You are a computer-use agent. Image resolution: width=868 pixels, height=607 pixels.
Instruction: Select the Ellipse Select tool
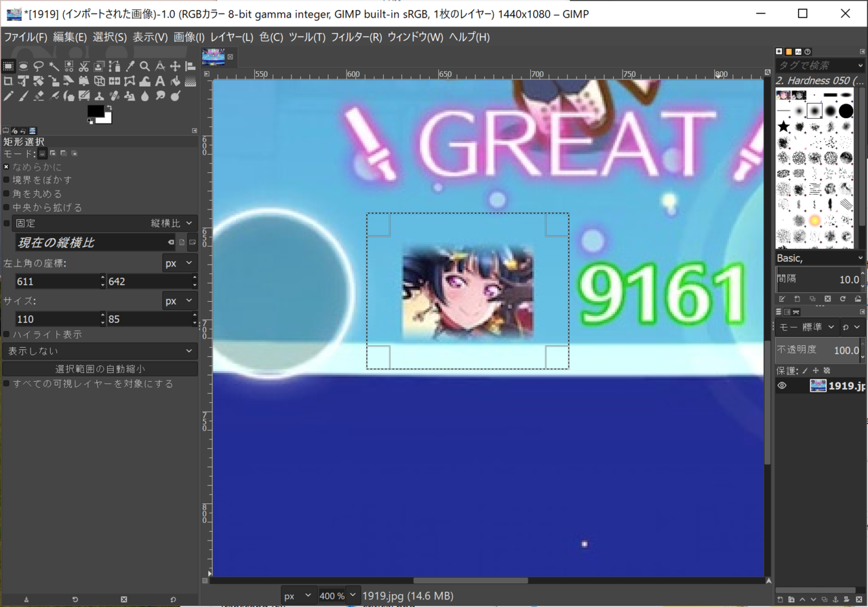tap(24, 66)
